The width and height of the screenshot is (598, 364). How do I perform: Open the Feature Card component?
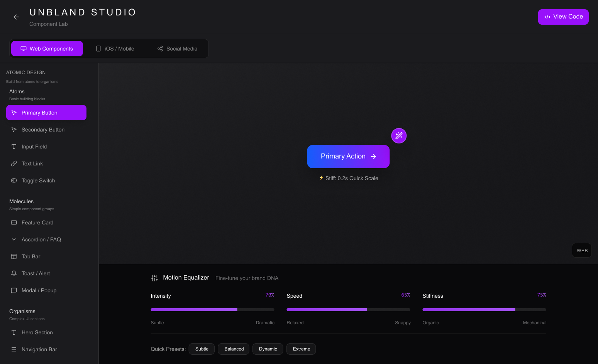[46, 222]
